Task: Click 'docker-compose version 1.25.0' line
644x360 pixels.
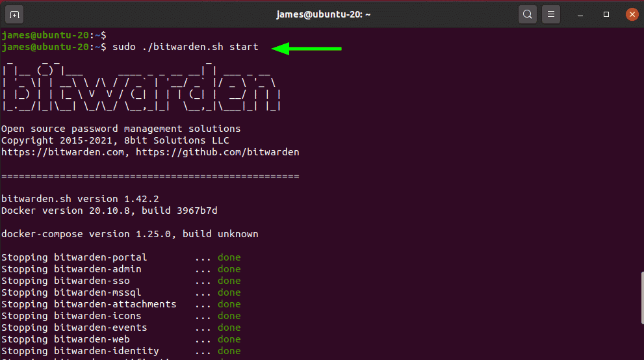Action: (130, 234)
